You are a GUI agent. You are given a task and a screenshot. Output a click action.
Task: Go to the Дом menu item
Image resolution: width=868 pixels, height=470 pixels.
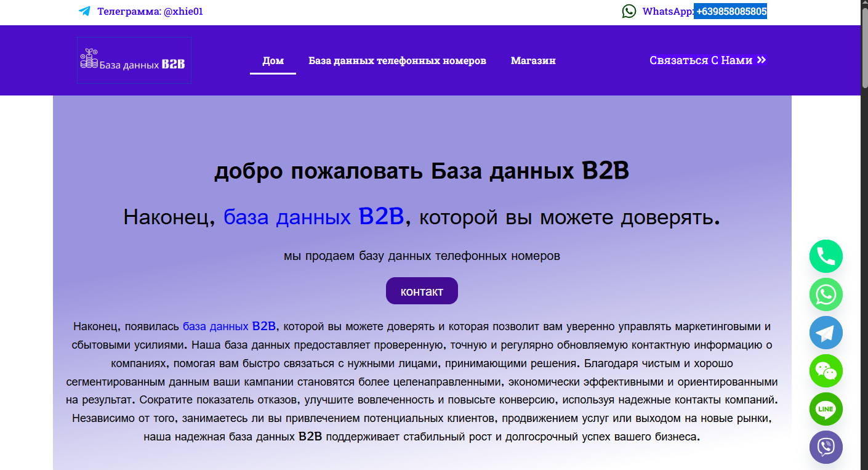[x=273, y=60]
